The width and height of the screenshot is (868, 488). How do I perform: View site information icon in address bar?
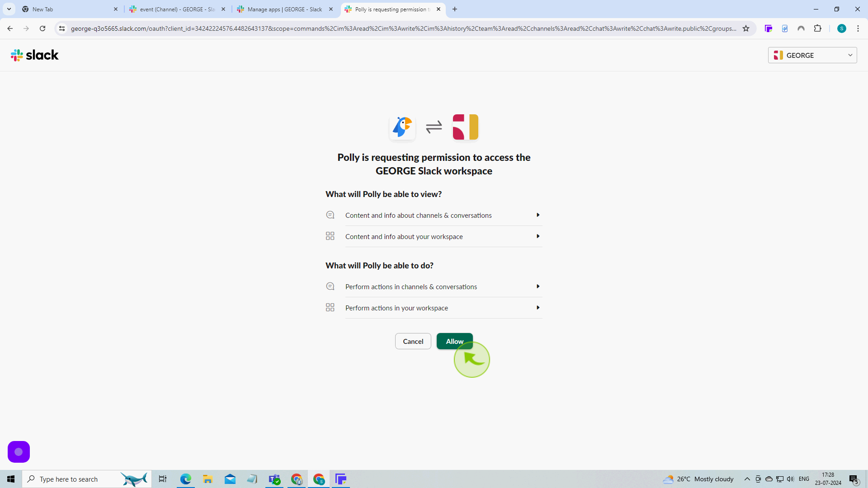(62, 28)
